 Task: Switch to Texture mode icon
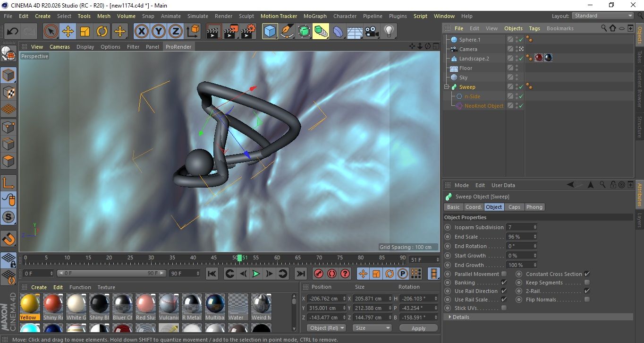(x=8, y=92)
